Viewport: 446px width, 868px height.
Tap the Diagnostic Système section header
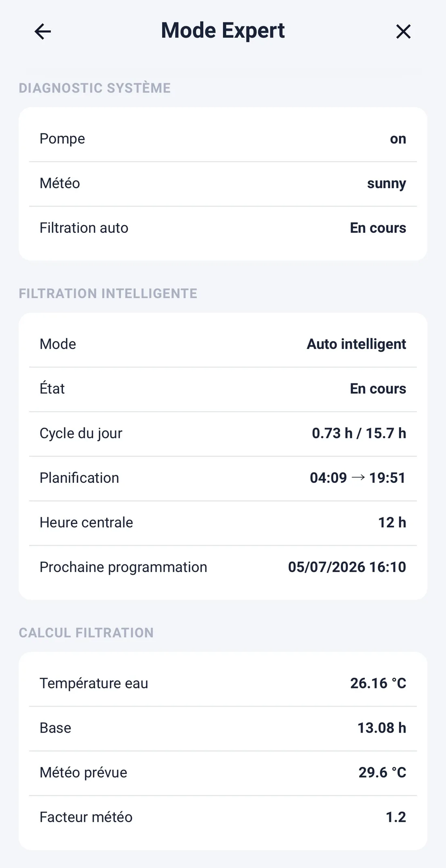pos(95,88)
